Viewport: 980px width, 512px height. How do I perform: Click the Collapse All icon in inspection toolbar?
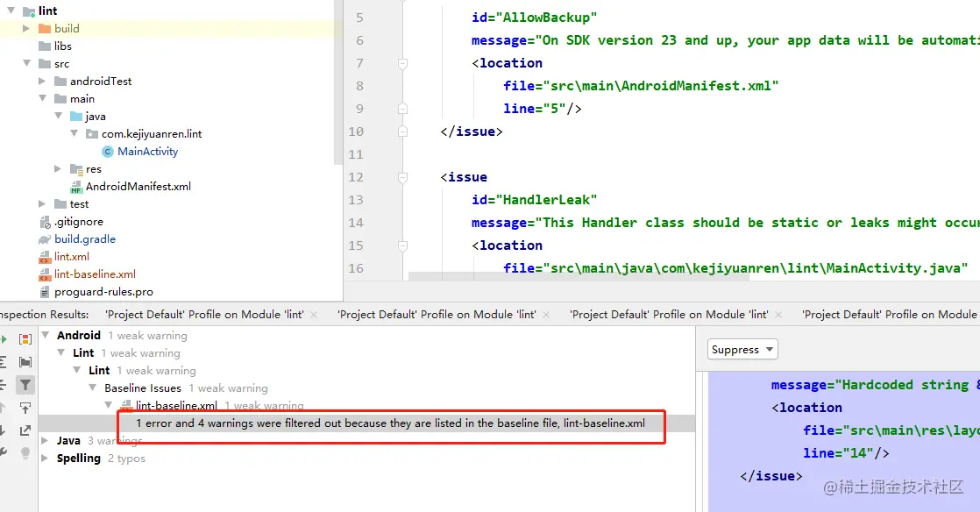4,385
